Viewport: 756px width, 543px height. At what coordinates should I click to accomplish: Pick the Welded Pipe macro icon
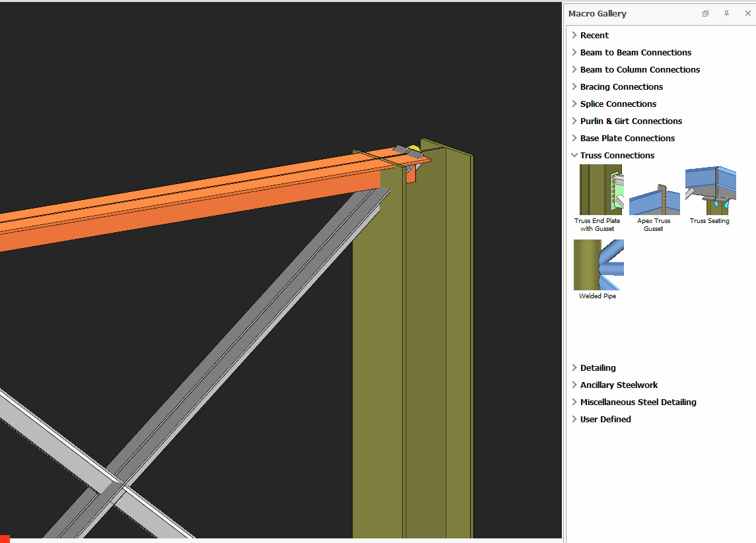coord(598,265)
